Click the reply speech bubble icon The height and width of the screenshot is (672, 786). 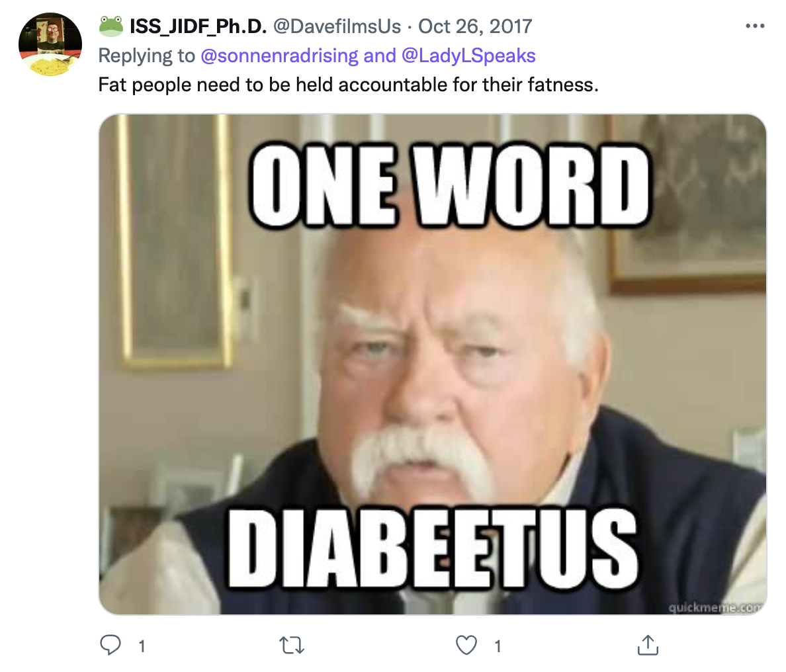[110, 645]
